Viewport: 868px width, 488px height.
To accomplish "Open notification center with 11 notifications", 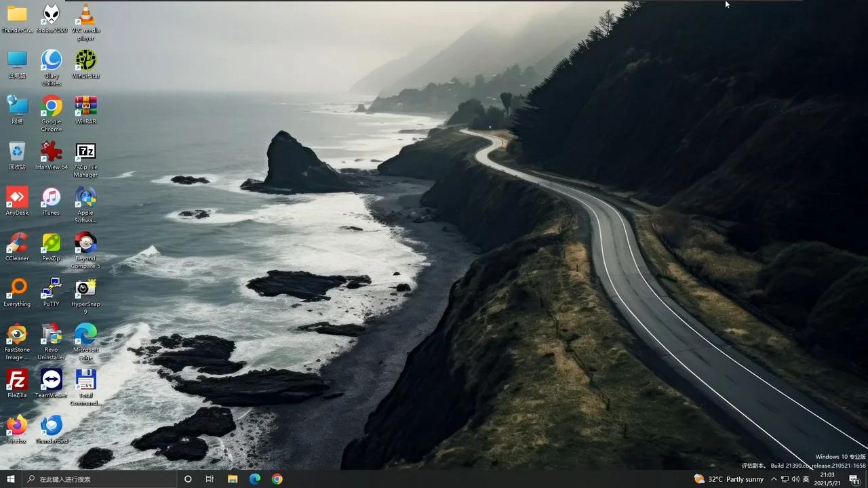I will (856, 479).
